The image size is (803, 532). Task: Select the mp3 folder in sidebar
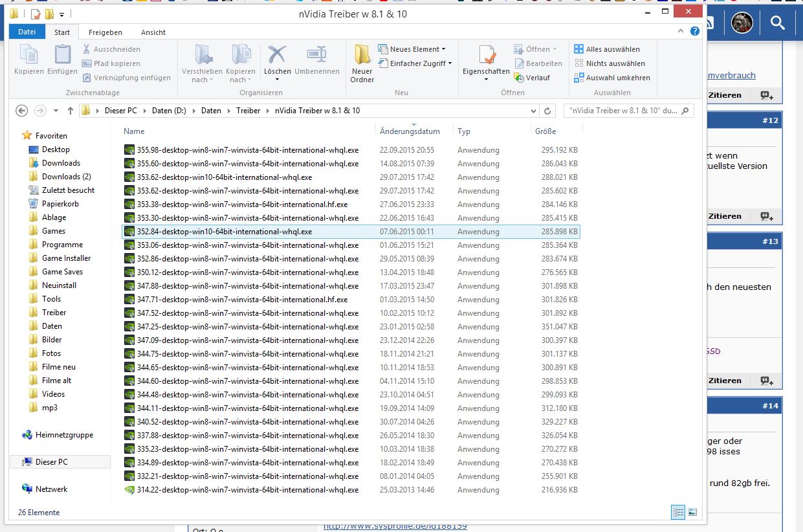pos(50,408)
